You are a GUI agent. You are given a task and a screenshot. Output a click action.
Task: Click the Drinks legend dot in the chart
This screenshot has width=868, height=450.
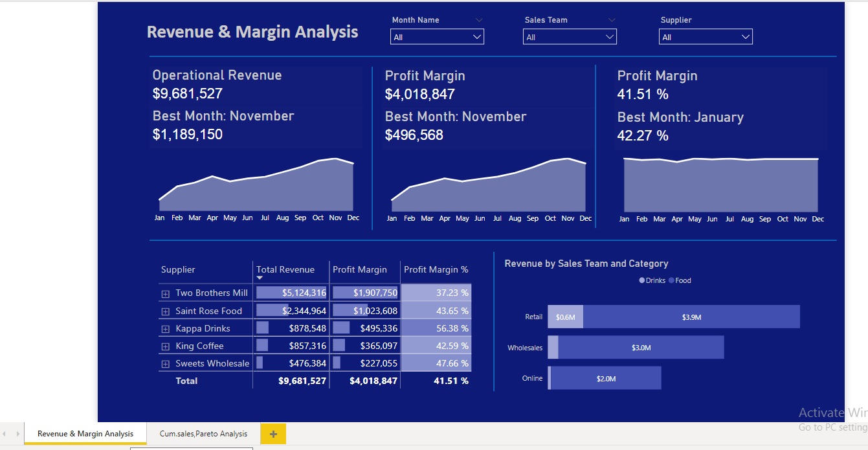point(641,280)
